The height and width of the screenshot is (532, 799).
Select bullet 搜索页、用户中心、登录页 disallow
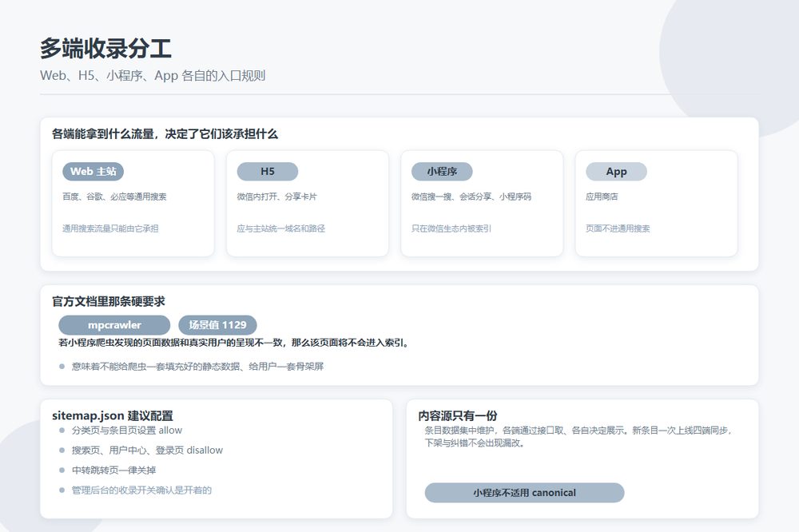(147, 451)
